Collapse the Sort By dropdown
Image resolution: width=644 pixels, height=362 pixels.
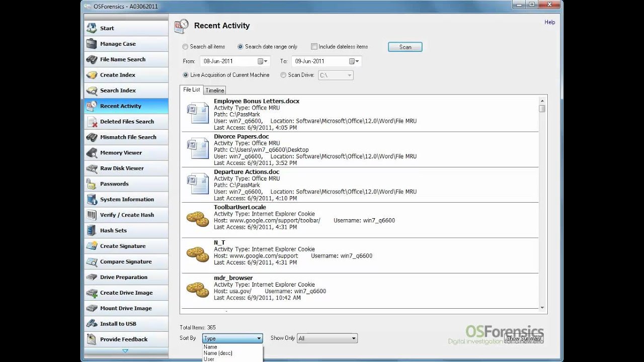(x=259, y=338)
